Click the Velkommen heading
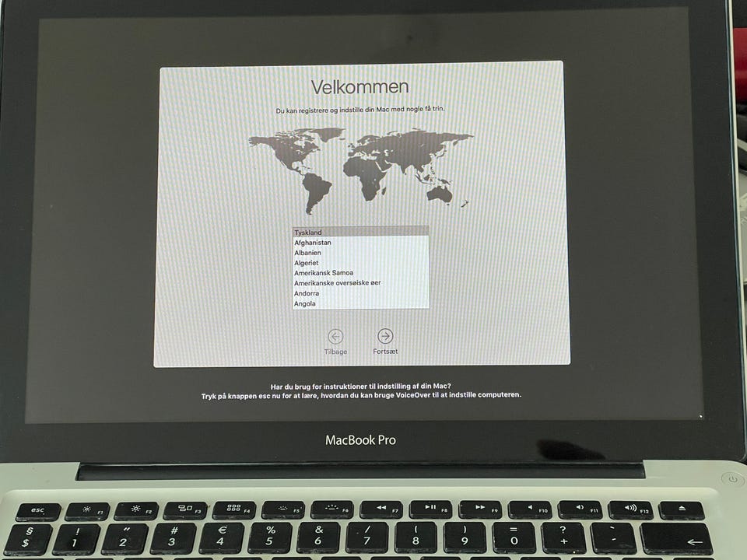 coord(359,87)
